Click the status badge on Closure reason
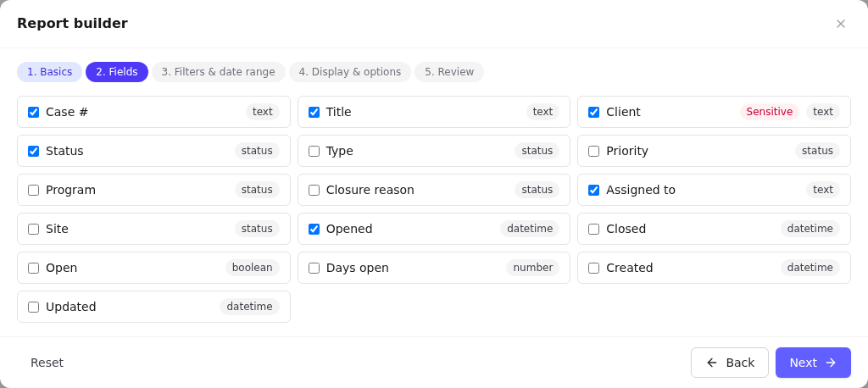This screenshot has width=868, height=388. point(537,190)
